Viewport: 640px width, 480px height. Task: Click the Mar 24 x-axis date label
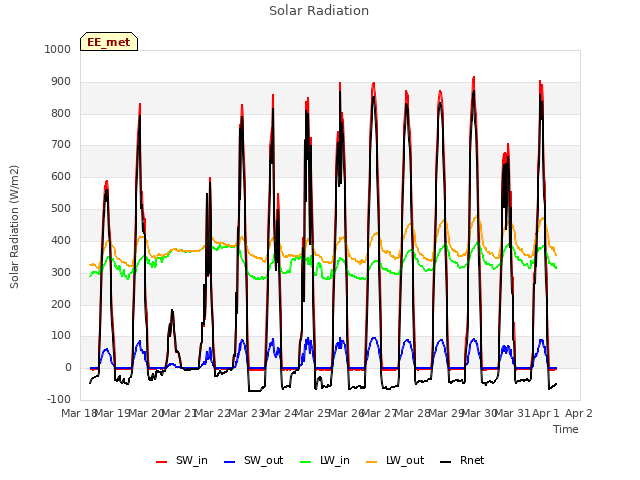point(280,413)
